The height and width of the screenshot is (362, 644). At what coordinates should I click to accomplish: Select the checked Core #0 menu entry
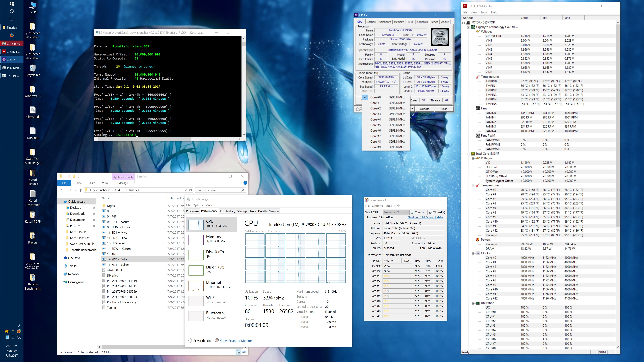tap(375, 97)
